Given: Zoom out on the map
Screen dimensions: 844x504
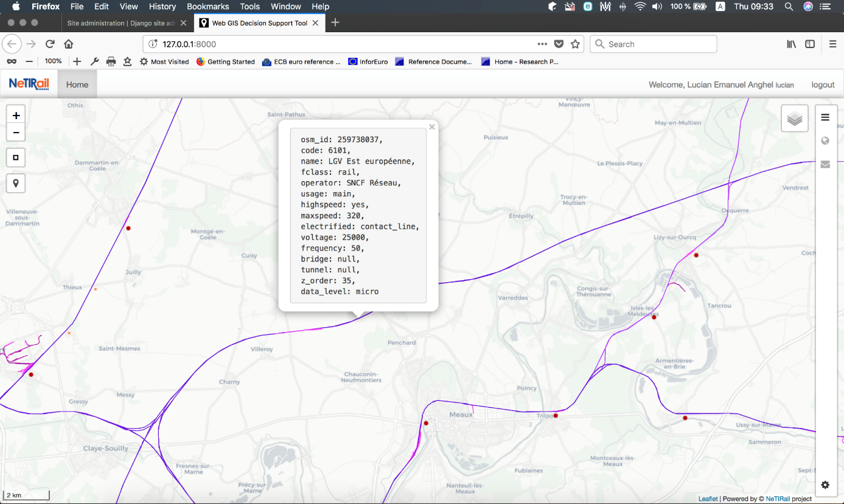Looking at the screenshot, I should (16, 133).
